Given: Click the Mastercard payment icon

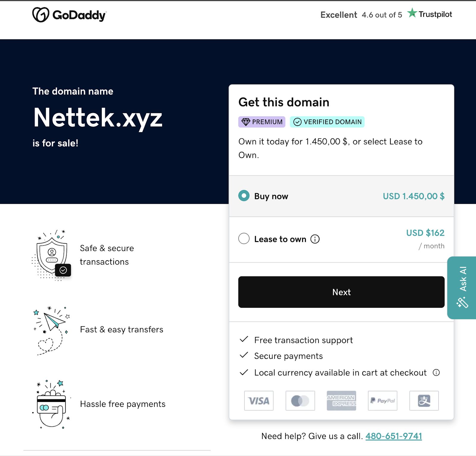Looking at the screenshot, I should point(300,401).
